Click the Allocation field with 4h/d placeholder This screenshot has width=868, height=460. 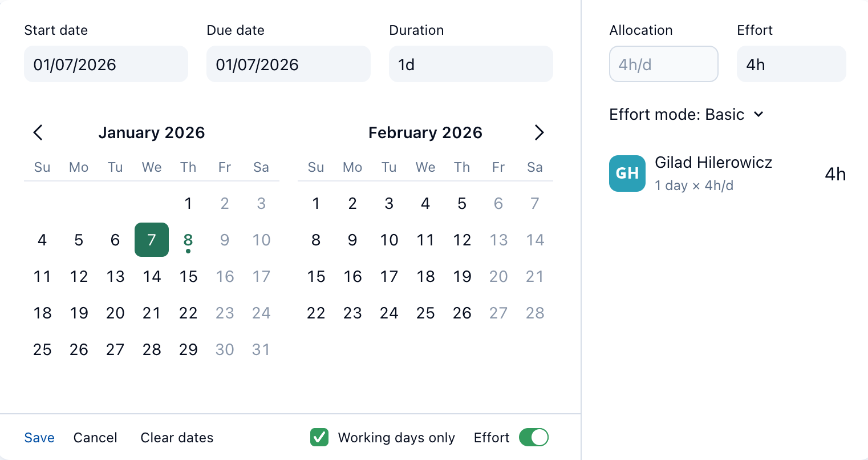tap(663, 64)
